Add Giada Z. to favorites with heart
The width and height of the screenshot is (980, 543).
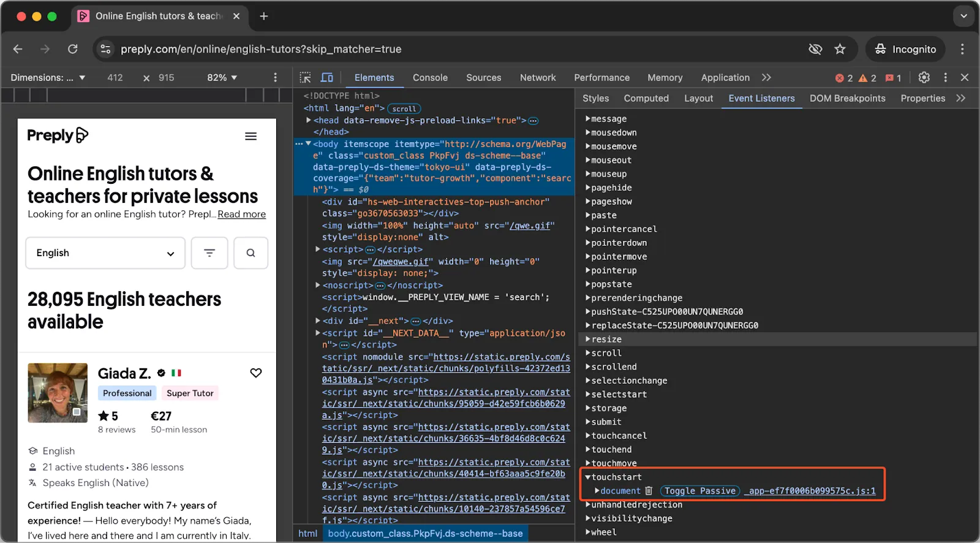pyautogui.click(x=256, y=373)
